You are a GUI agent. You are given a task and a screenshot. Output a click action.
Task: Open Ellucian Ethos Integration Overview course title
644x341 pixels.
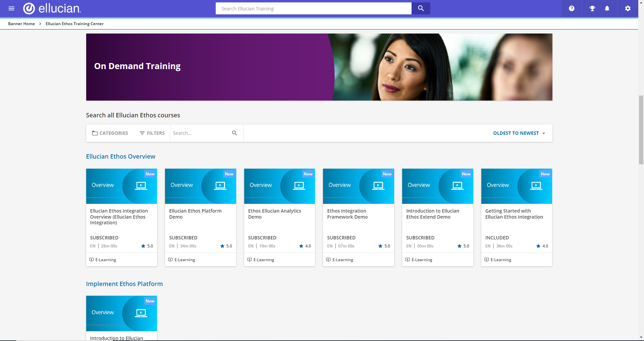(x=119, y=217)
